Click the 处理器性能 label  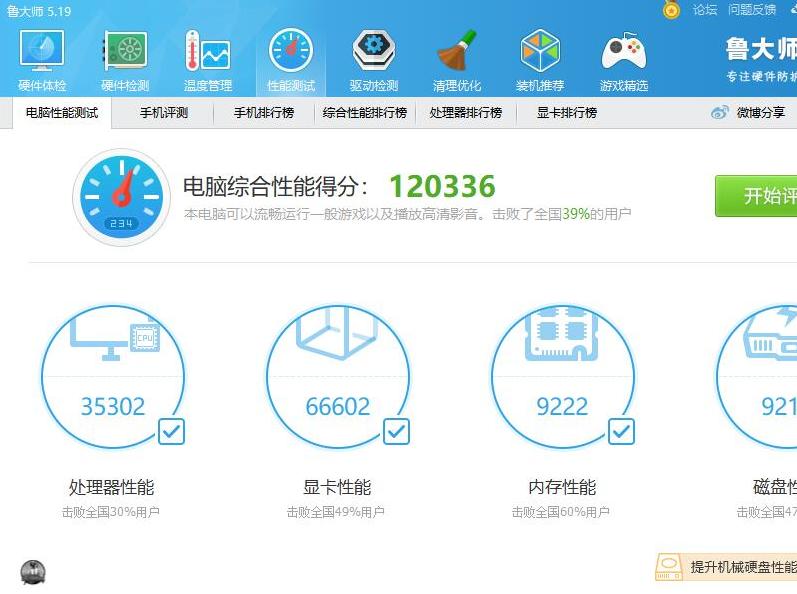pos(111,487)
